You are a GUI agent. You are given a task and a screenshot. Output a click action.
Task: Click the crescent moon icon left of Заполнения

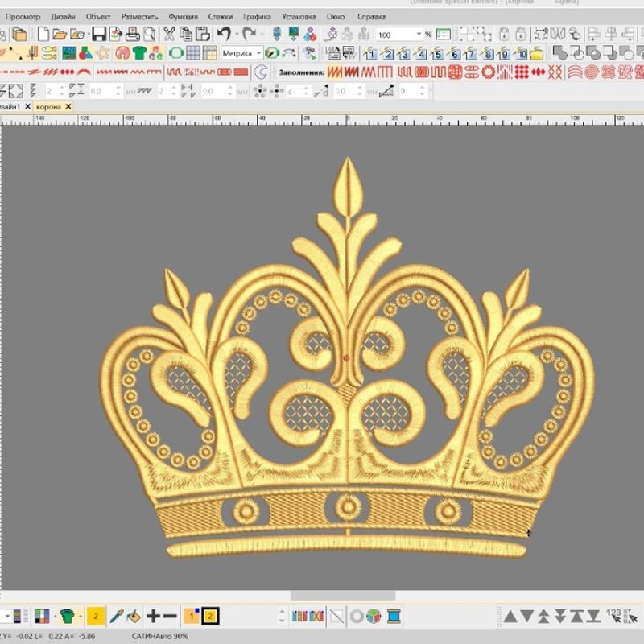pos(261,72)
